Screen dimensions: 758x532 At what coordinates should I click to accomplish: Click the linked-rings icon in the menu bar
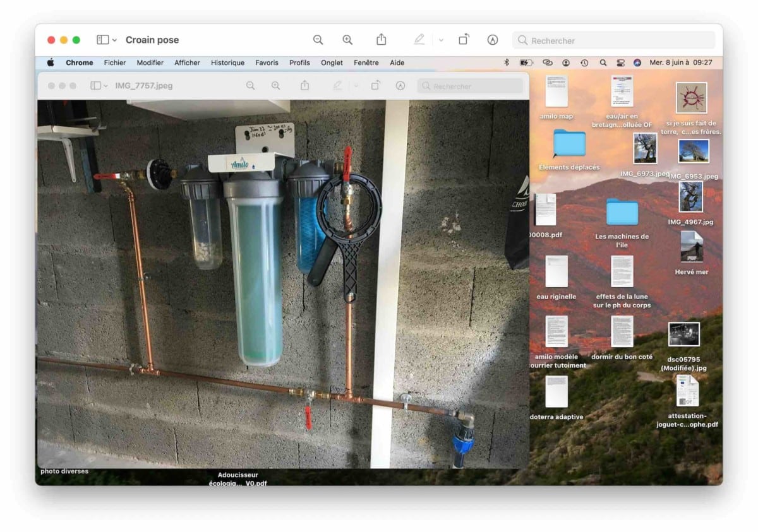click(547, 62)
